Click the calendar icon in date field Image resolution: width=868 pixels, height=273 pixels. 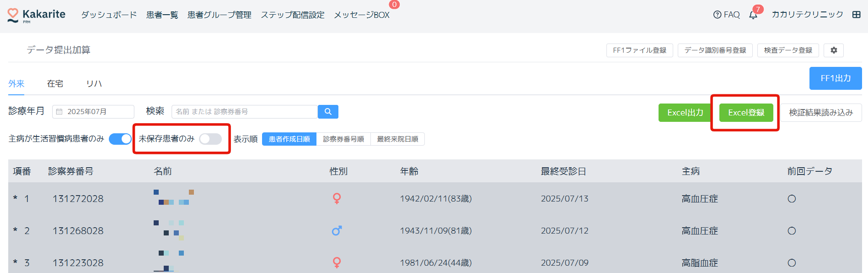pos(59,112)
